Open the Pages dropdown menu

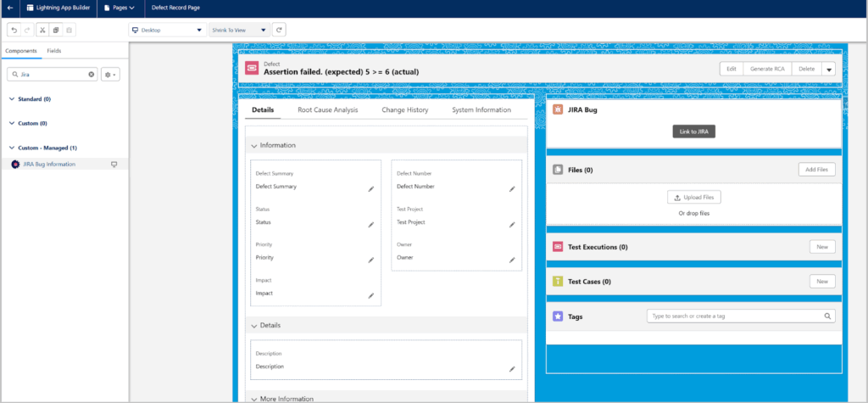click(119, 7)
